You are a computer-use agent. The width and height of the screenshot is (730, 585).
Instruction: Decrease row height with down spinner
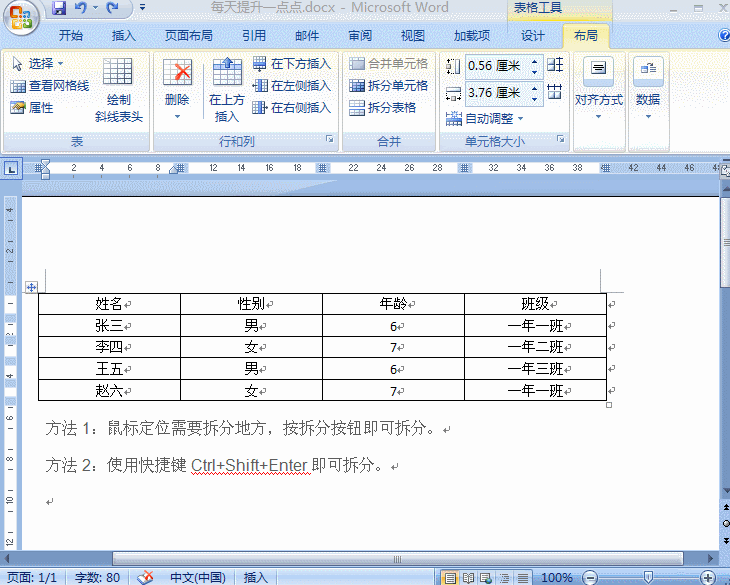(x=534, y=71)
